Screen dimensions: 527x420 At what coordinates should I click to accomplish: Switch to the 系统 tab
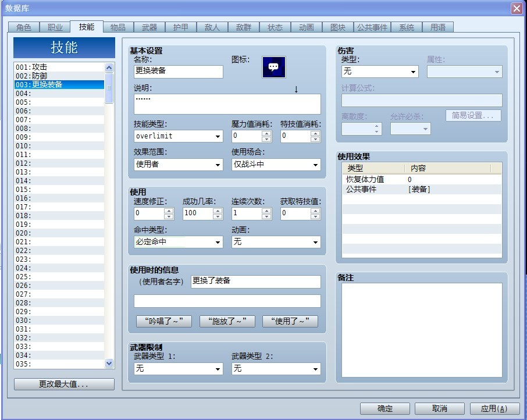pos(407,27)
